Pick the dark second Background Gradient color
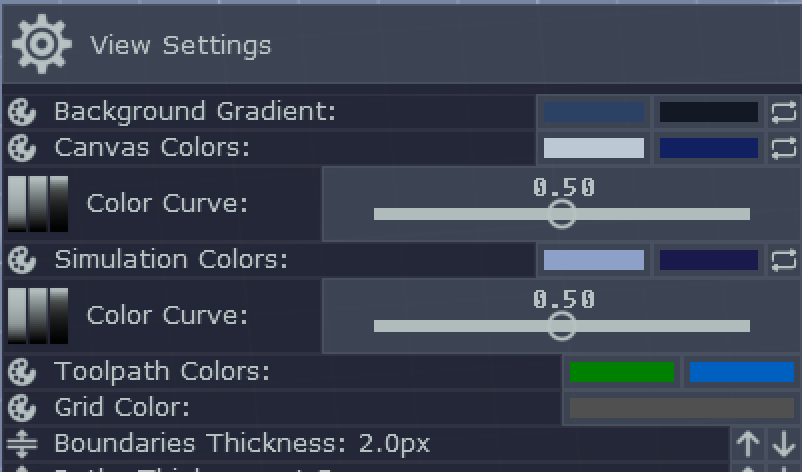Image resolution: width=802 pixels, height=472 pixels. click(709, 112)
